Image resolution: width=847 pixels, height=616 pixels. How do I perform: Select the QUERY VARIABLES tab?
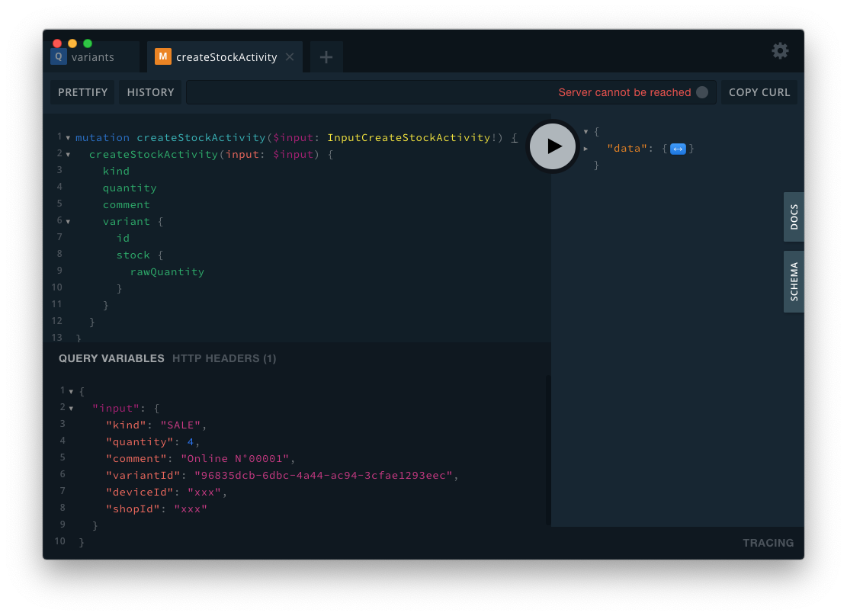111,358
